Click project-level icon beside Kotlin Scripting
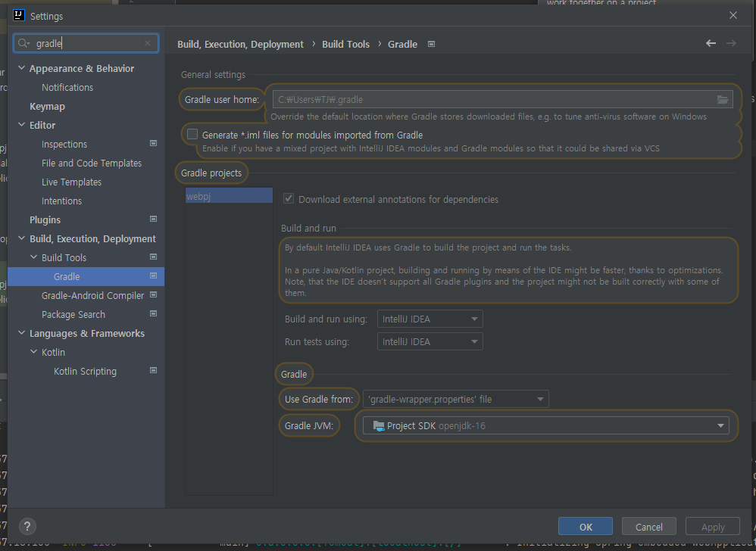756x551 pixels. (153, 370)
